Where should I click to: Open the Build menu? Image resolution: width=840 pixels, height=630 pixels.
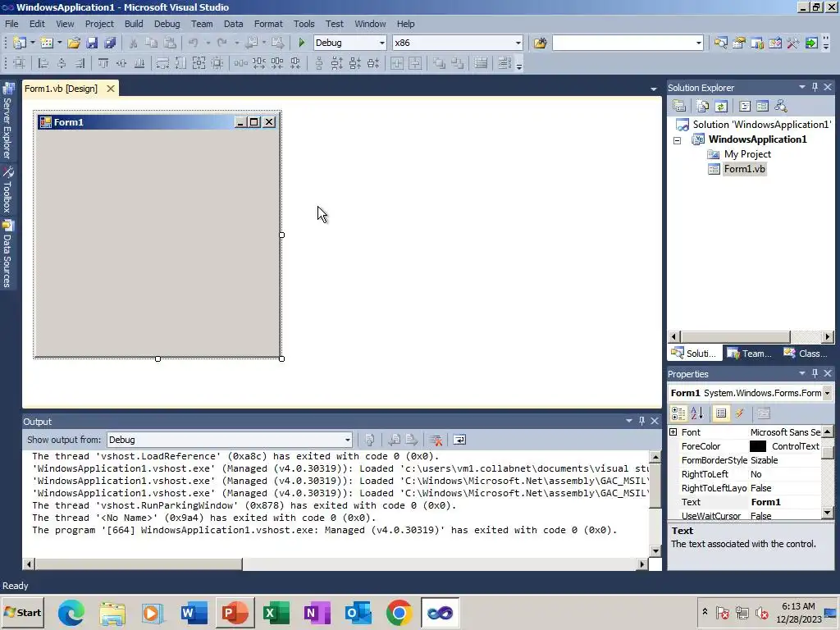(x=134, y=24)
